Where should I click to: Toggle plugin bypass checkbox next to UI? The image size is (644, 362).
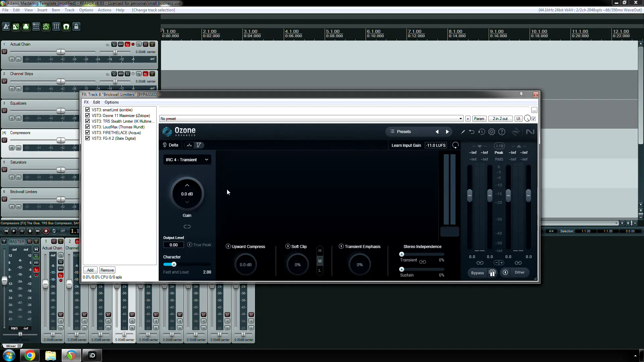pos(534,119)
